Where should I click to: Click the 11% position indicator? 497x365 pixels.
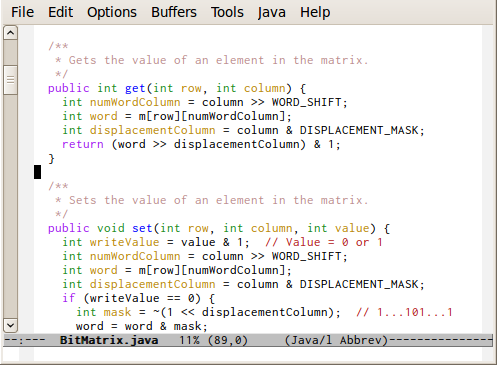[189, 340]
